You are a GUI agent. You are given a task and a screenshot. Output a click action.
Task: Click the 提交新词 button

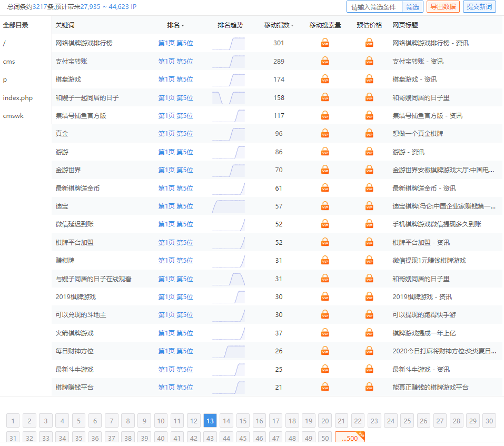(480, 7)
